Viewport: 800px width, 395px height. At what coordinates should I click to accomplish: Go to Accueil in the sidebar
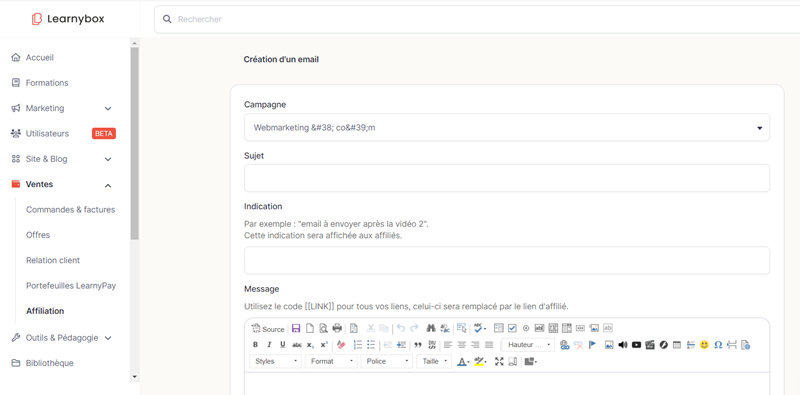[x=40, y=58]
